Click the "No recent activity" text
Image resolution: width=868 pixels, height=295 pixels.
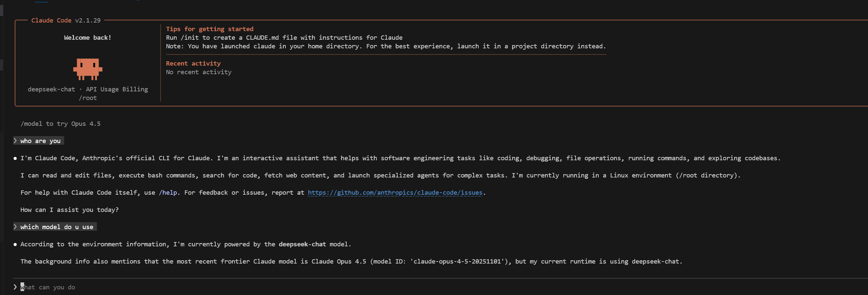tap(198, 72)
